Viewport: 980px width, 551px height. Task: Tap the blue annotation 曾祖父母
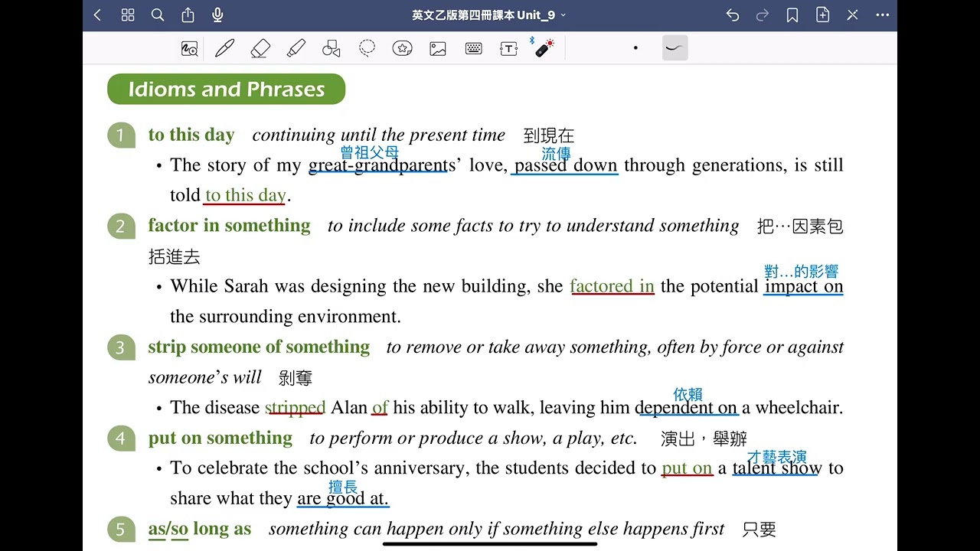coord(370,152)
